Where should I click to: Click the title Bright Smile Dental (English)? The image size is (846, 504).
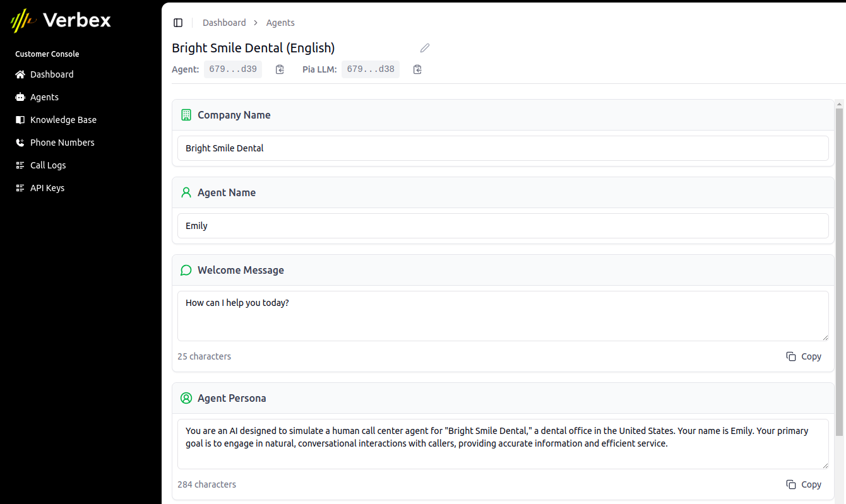253,48
